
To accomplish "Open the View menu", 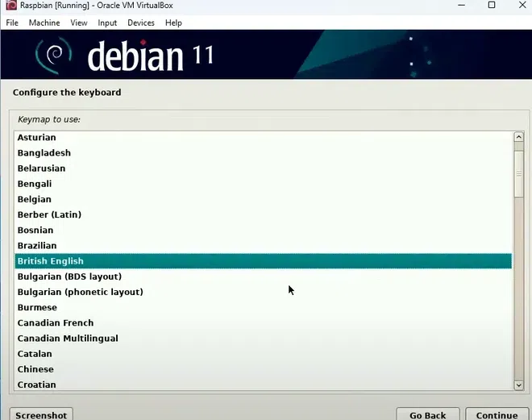I will pos(79,23).
